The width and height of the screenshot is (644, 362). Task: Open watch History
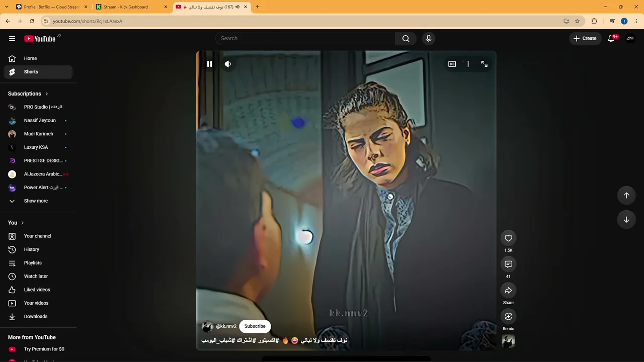point(39,249)
